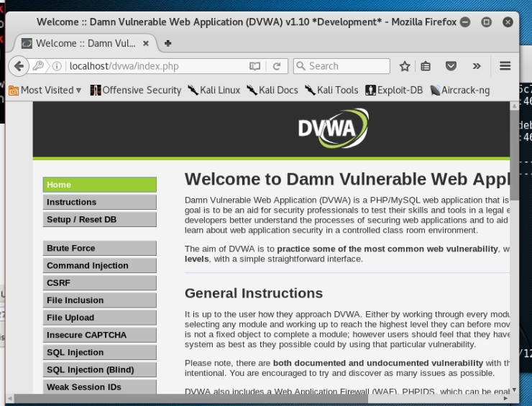The height and width of the screenshot is (406, 532).
Task: Click the page scroll up arrow
Action: [x=514, y=106]
